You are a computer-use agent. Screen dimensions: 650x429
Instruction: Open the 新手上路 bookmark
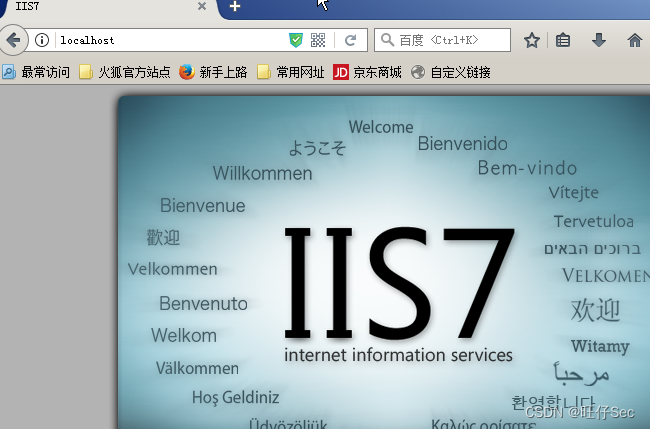[x=213, y=72]
